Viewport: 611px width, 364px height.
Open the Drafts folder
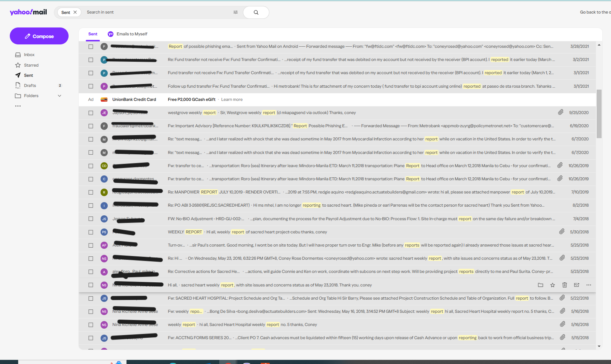(30, 85)
